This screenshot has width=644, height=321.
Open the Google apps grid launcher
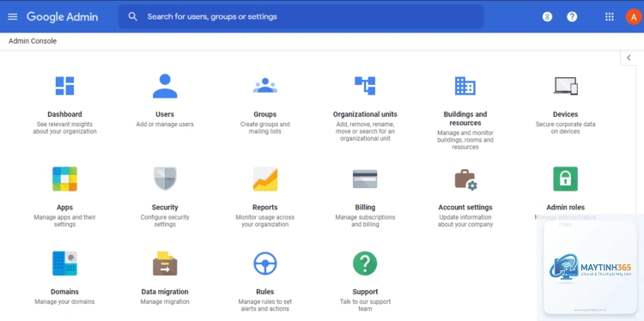(x=610, y=17)
